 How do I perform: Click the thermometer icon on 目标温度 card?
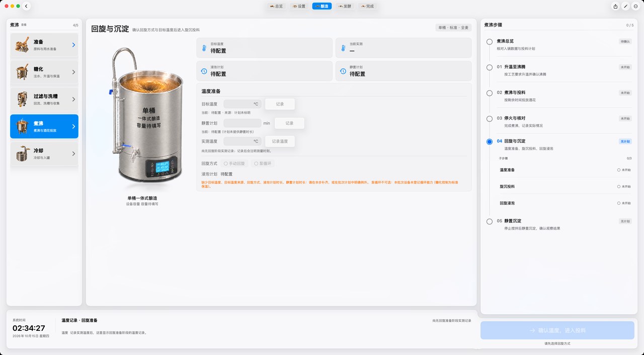pos(204,48)
